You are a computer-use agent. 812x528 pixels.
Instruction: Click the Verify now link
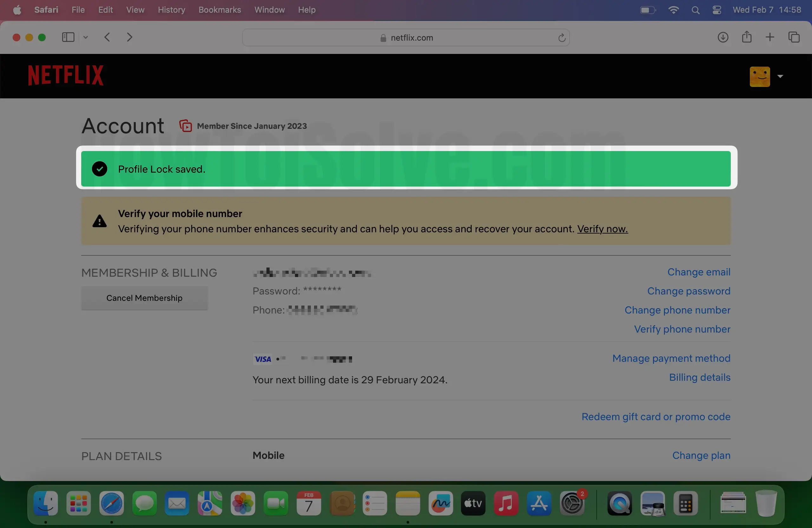click(602, 229)
